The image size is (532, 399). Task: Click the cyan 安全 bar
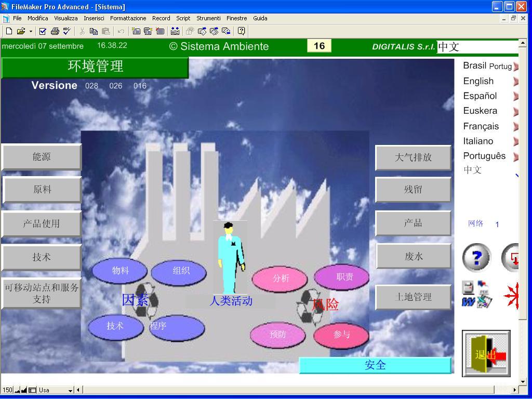point(375,365)
